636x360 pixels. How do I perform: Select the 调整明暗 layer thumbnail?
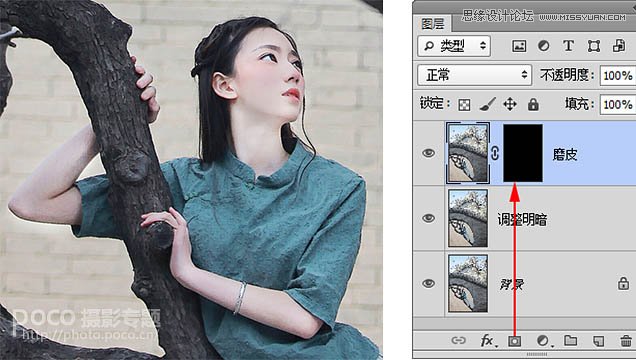click(x=468, y=218)
